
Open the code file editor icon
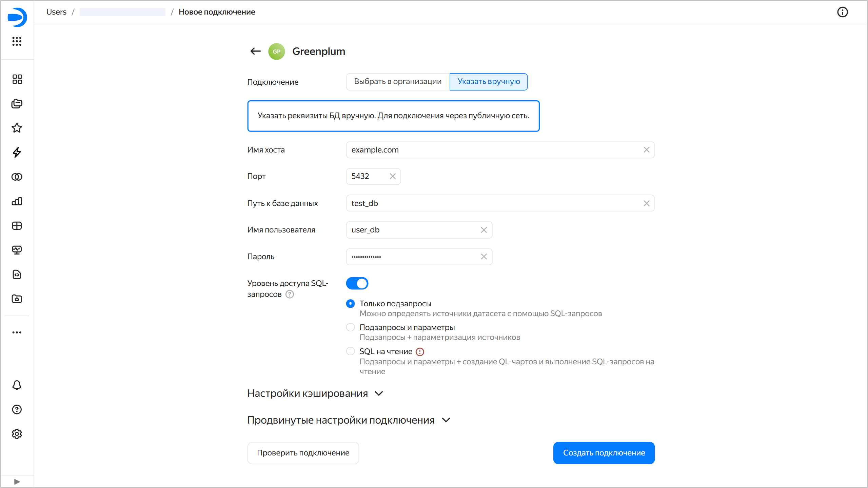tap(17, 274)
